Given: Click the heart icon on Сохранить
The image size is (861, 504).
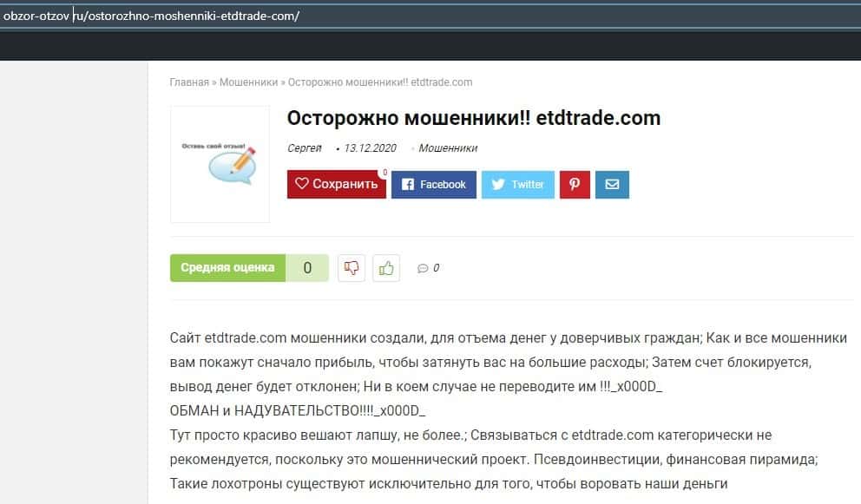Looking at the screenshot, I should pos(301,183).
